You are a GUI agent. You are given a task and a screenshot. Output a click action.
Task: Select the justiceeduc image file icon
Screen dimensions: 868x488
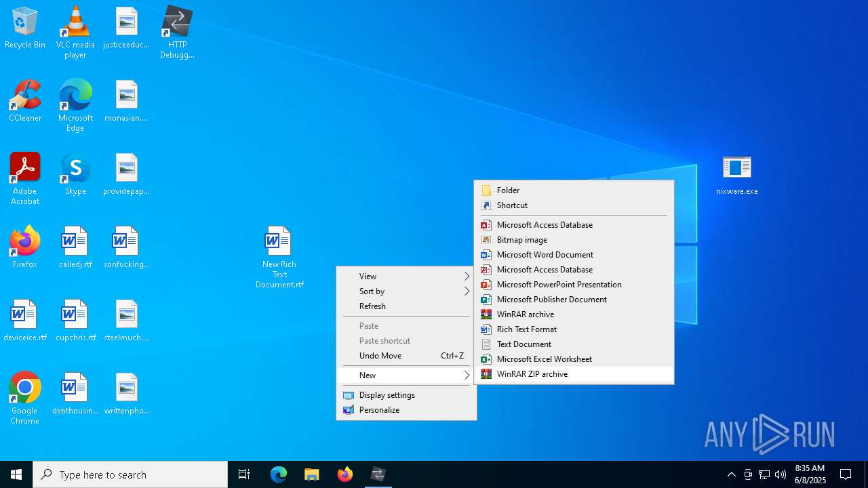tap(126, 28)
